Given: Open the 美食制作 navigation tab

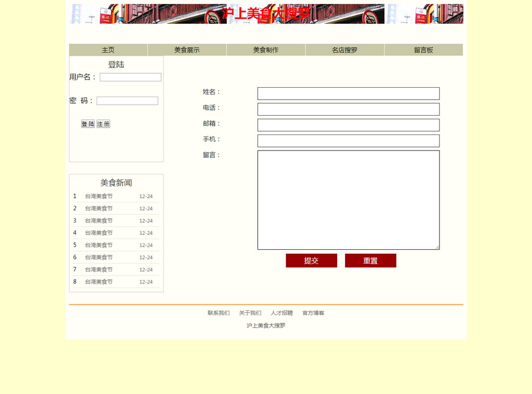Looking at the screenshot, I should tap(265, 50).
